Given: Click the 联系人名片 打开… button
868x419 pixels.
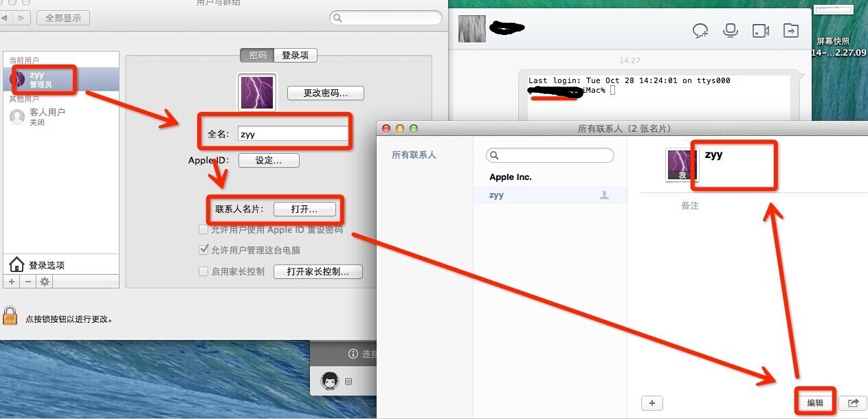Looking at the screenshot, I should (x=304, y=209).
